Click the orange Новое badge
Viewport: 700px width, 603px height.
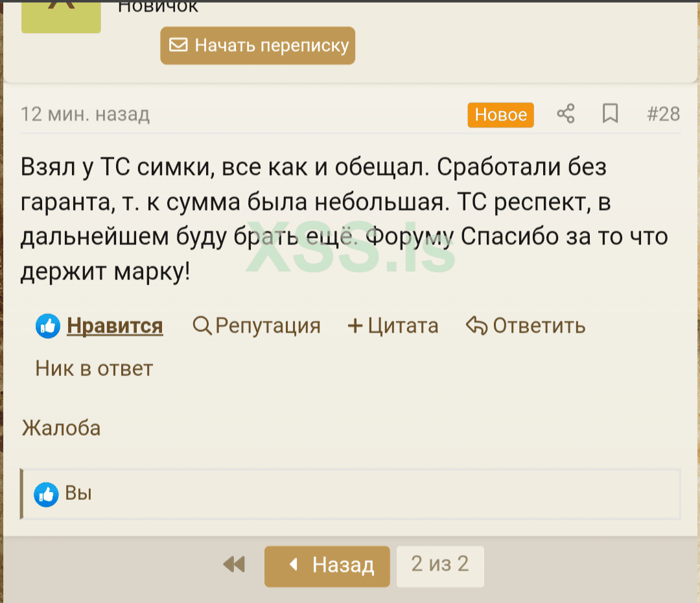pyautogui.click(x=500, y=115)
